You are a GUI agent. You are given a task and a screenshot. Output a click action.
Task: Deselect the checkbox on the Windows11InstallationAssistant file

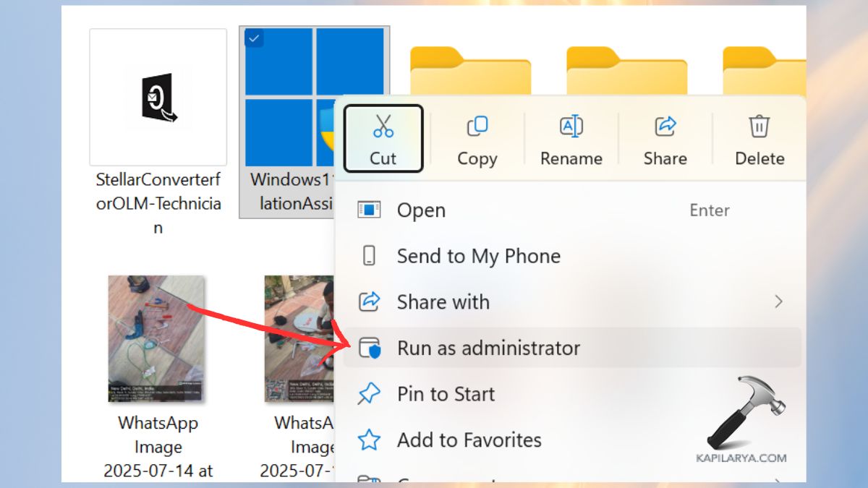coord(253,38)
